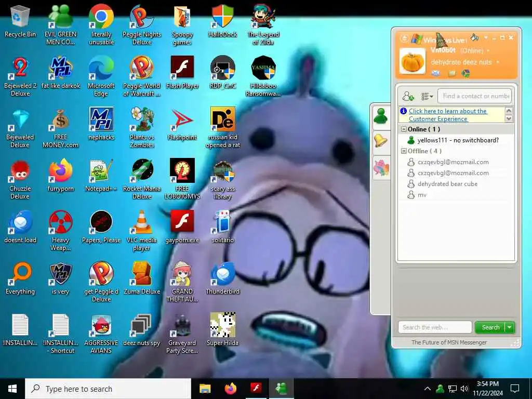The width and height of the screenshot is (532, 399).
Task: Collapse the Online ( 1 ) contact group
Action: point(404,129)
